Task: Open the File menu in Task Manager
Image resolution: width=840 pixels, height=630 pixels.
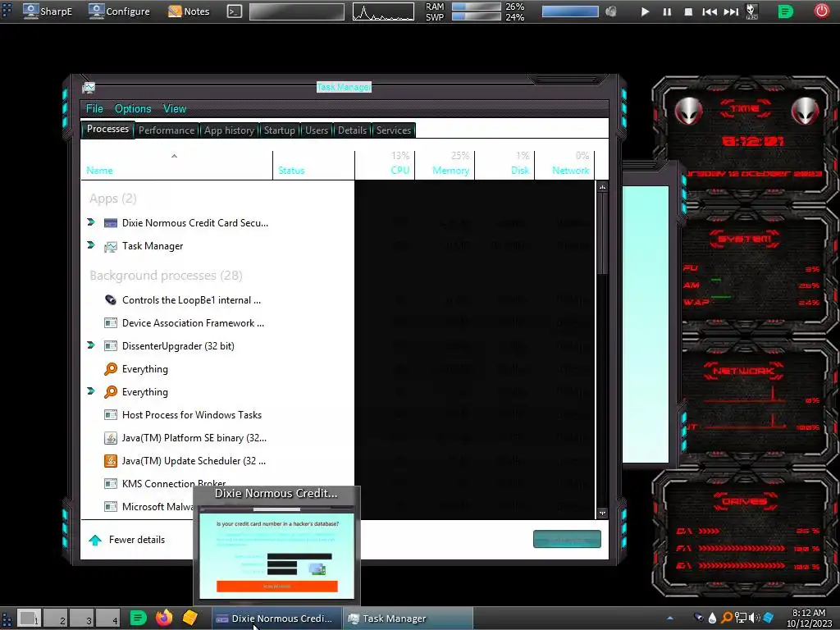Action: coord(94,109)
